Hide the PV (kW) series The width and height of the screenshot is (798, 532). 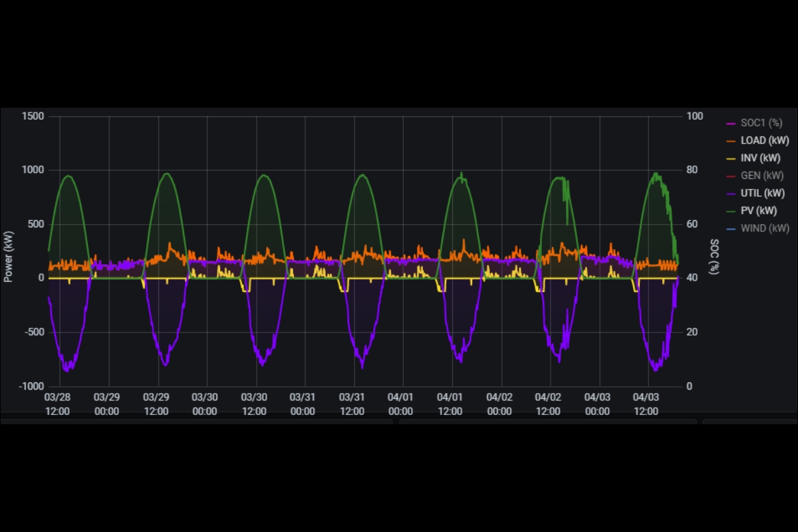759,211
